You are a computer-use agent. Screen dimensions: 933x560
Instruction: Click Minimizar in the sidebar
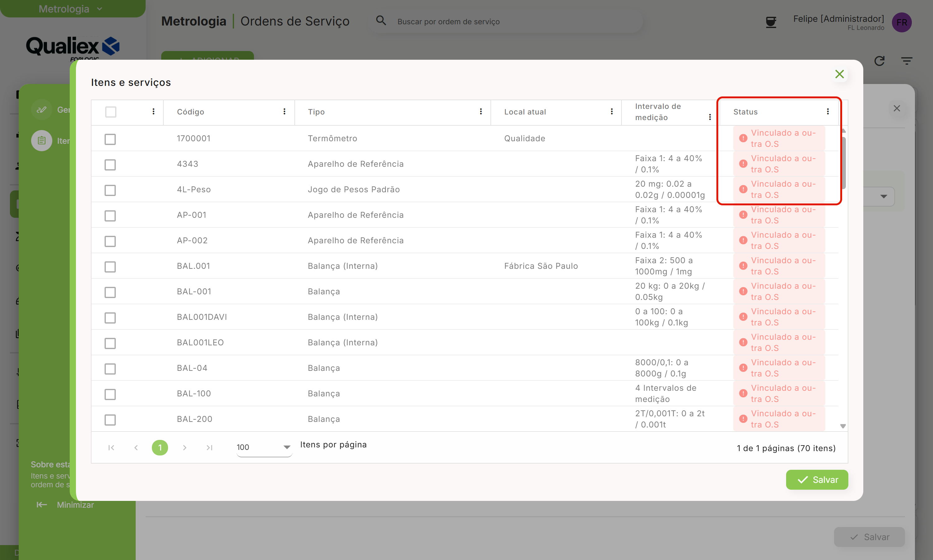tap(75, 505)
